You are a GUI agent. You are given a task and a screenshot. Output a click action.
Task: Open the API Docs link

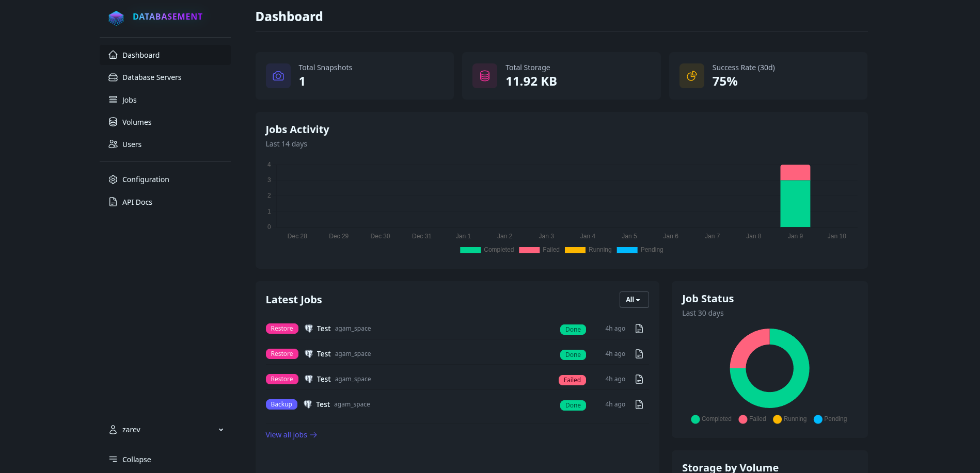(137, 202)
